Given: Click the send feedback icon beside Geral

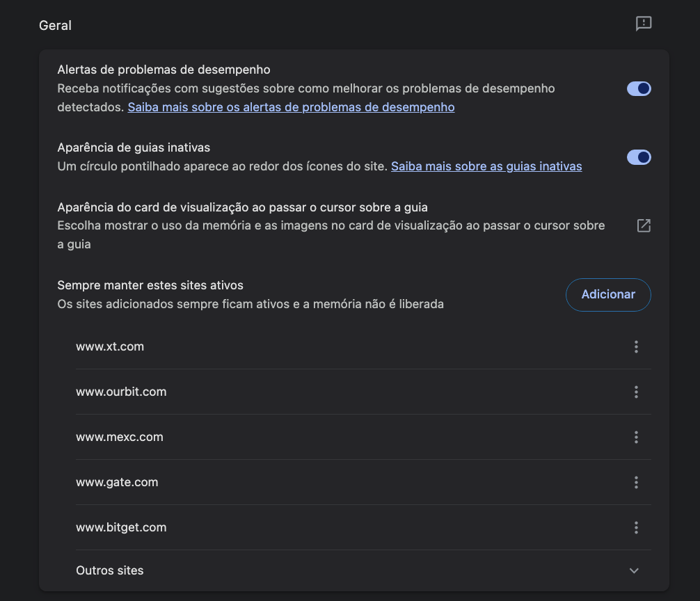Looking at the screenshot, I should coord(644,24).
